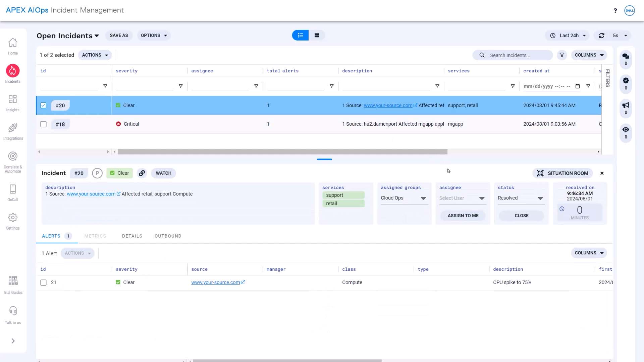Open the Dell user profile icon
Screen dimensions: 644x362
click(629, 10)
